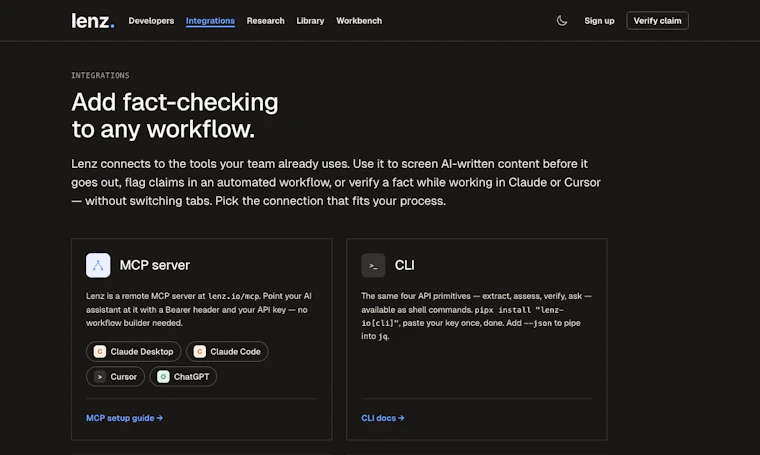Toggle dark mode moon icon
This screenshot has width=760, height=455.
(x=562, y=21)
